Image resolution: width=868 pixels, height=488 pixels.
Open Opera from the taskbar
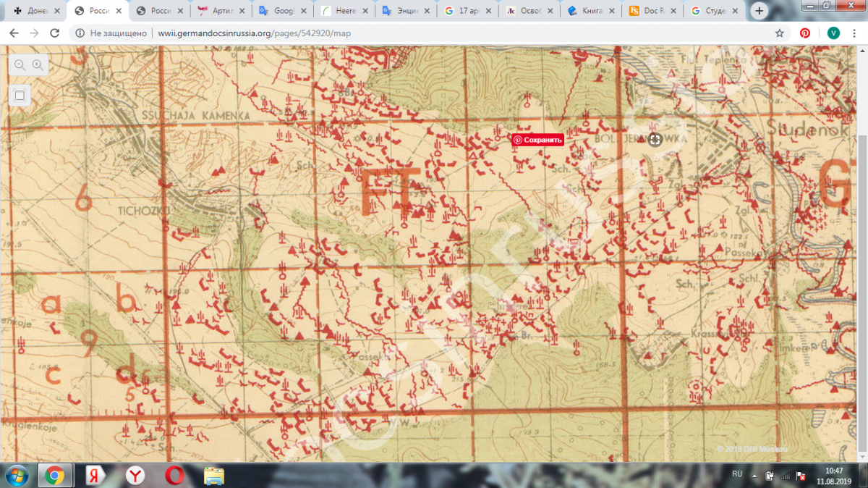(x=174, y=475)
